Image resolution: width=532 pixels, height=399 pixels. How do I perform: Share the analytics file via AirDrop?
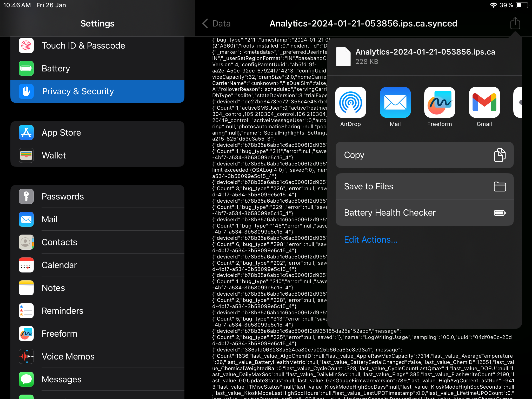[351, 102]
